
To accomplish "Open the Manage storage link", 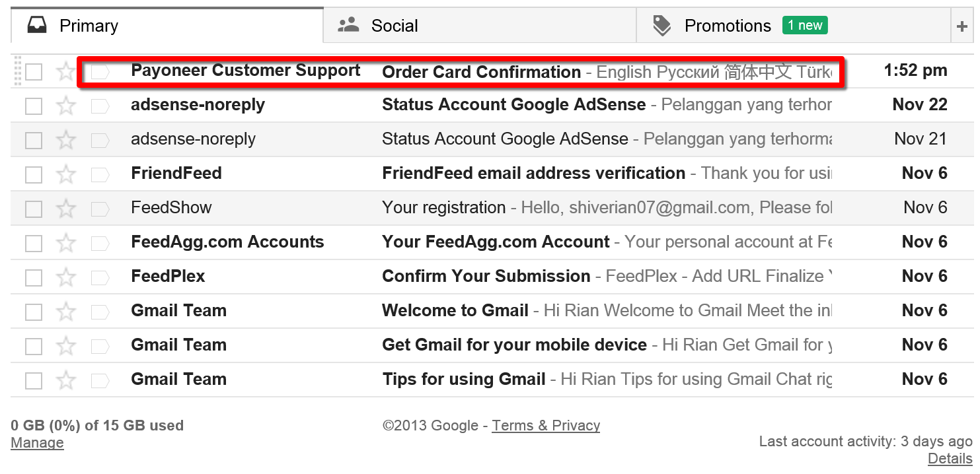I will click(x=37, y=443).
